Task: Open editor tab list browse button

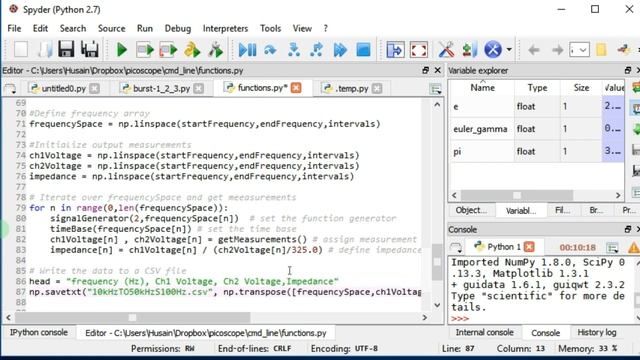Action: (x=10, y=89)
